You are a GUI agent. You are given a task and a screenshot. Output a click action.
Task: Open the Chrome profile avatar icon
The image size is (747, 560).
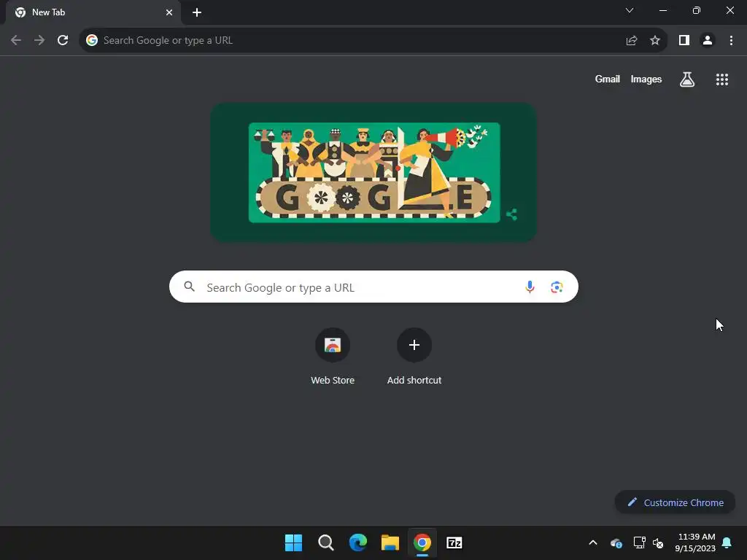pos(708,41)
